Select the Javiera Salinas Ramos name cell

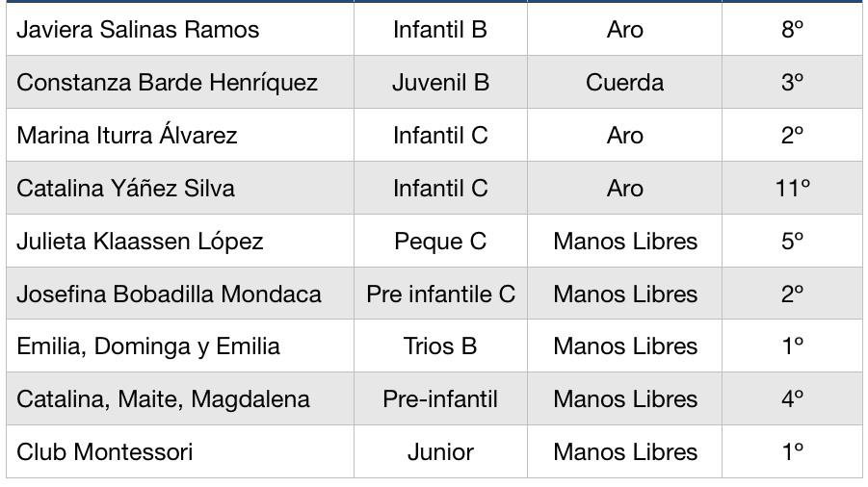(x=180, y=29)
